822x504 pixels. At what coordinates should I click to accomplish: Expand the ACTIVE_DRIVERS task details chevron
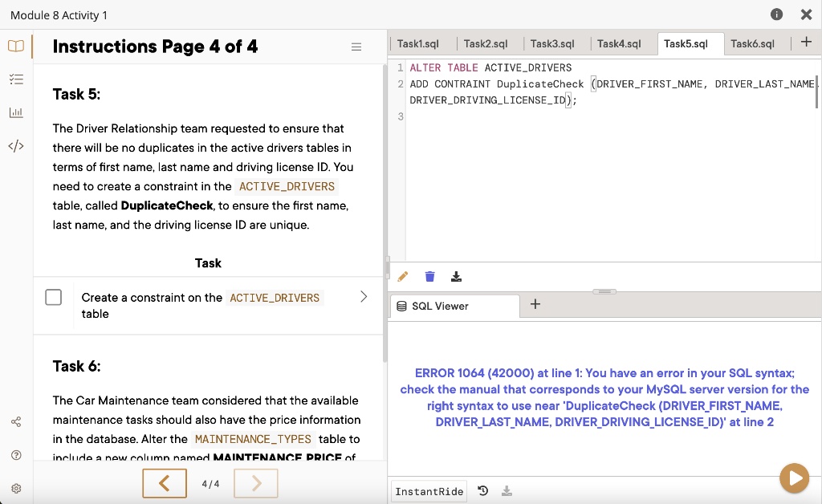(363, 295)
